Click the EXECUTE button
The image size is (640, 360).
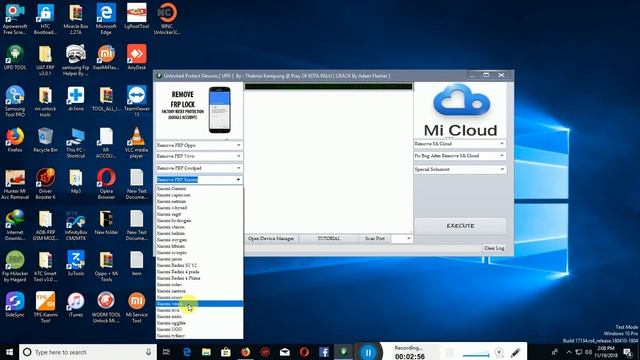tap(460, 226)
